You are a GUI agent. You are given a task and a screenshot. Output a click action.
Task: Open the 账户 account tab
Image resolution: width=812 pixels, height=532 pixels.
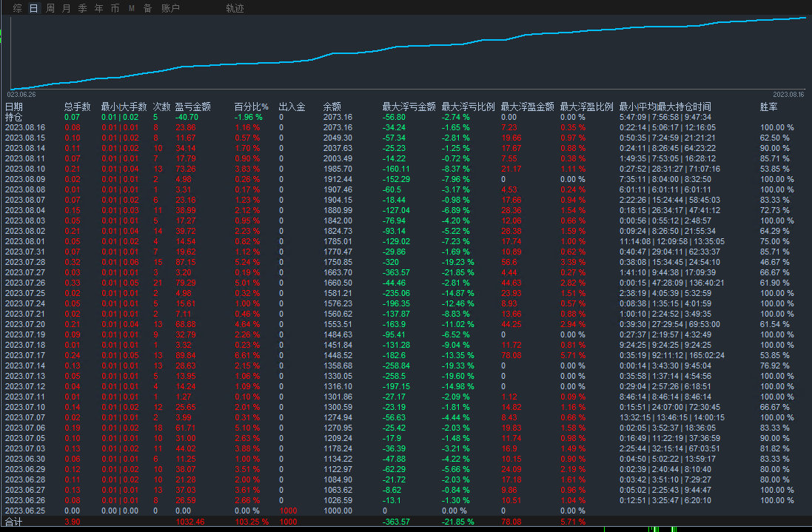[x=170, y=8]
